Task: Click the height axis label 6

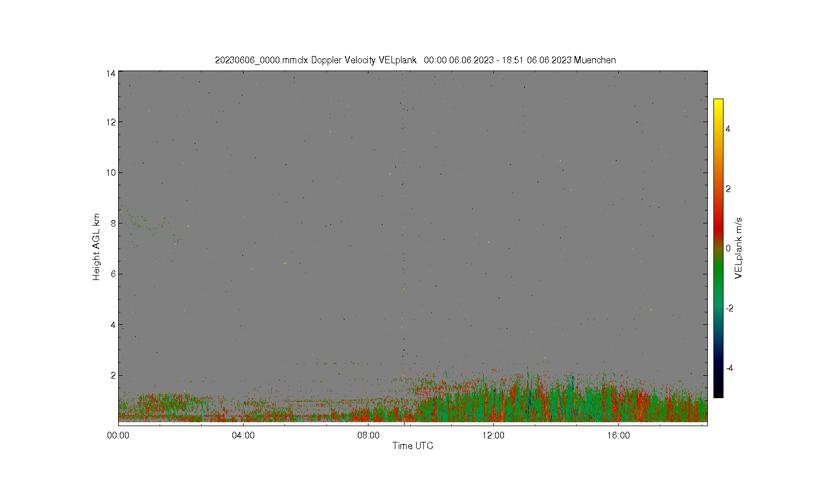Action: (114, 274)
